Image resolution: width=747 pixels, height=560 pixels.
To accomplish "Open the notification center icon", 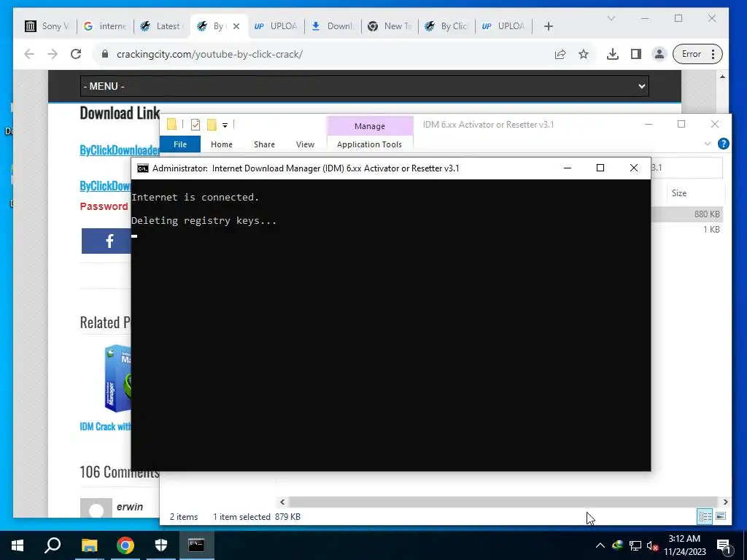I will [x=724, y=545].
